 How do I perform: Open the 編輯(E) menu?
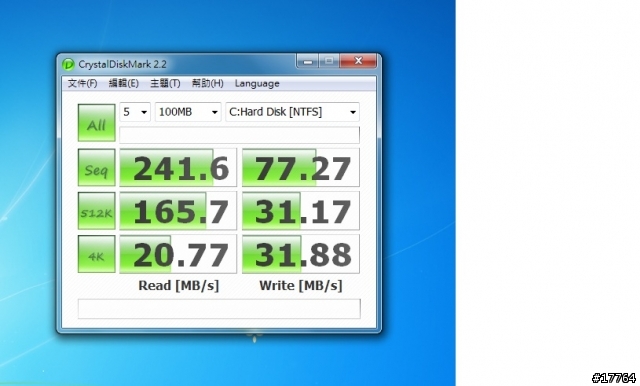pos(124,83)
